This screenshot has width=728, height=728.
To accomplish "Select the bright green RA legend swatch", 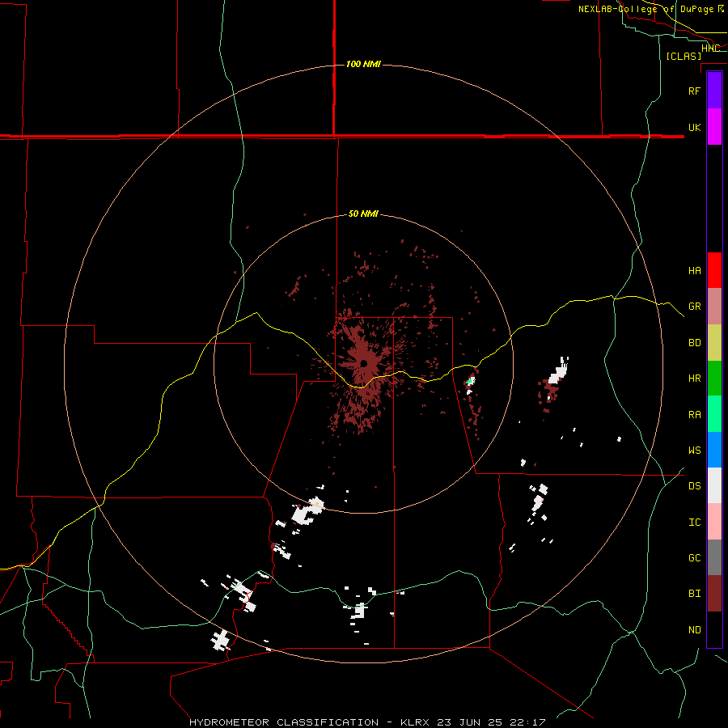I will 714,414.
